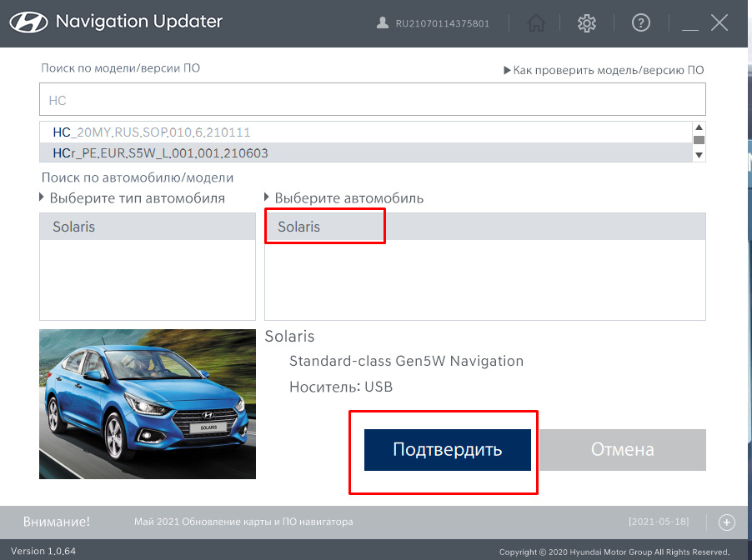Expand notice with plus icon
The image size is (752, 560).
click(727, 522)
